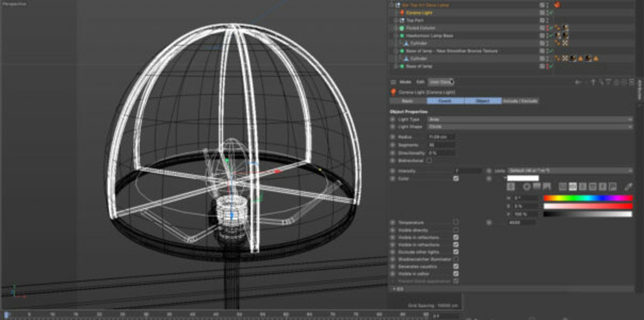Click the orange flame tag on the top lamp row
644x320 pixels.
pos(557,5)
